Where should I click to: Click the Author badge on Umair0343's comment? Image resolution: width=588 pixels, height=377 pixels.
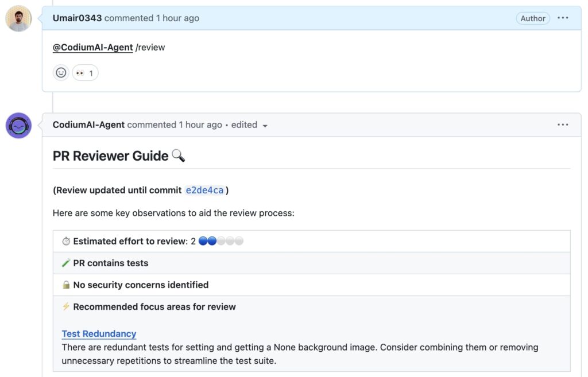click(533, 18)
